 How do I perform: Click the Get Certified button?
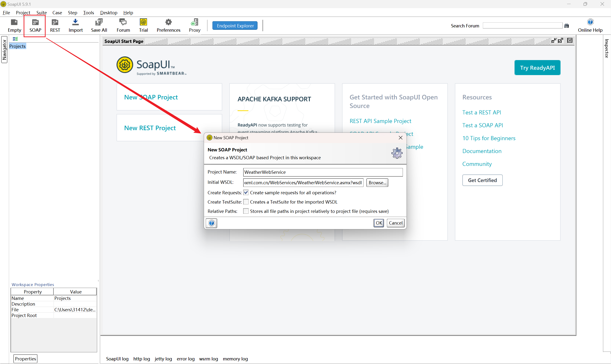[482, 180]
